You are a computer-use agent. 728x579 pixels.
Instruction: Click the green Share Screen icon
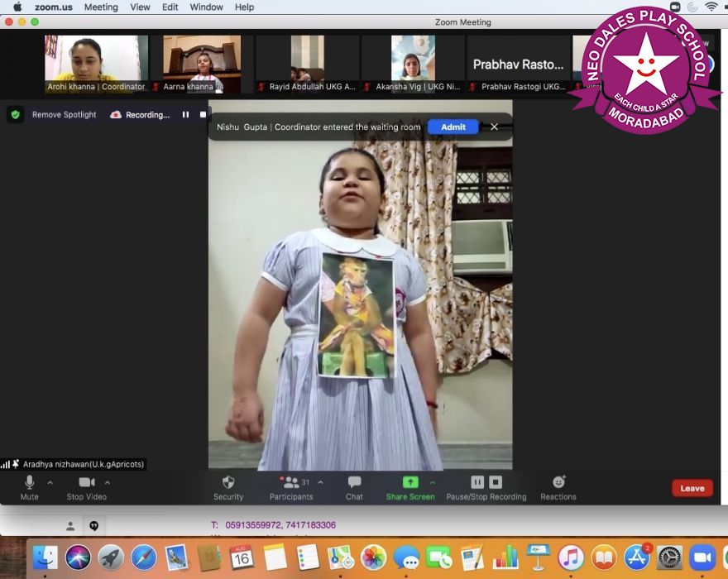pyautogui.click(x=410, y=482)
